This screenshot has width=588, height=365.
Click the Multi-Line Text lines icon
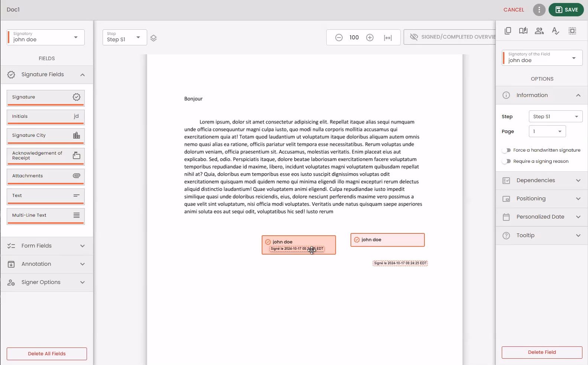77,215
